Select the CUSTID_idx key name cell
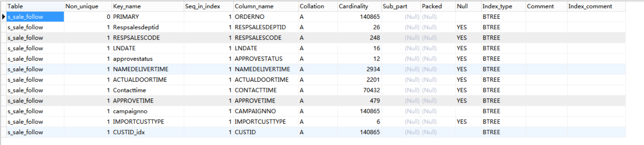Screen dimensions: 644x145 pos(147,132)
